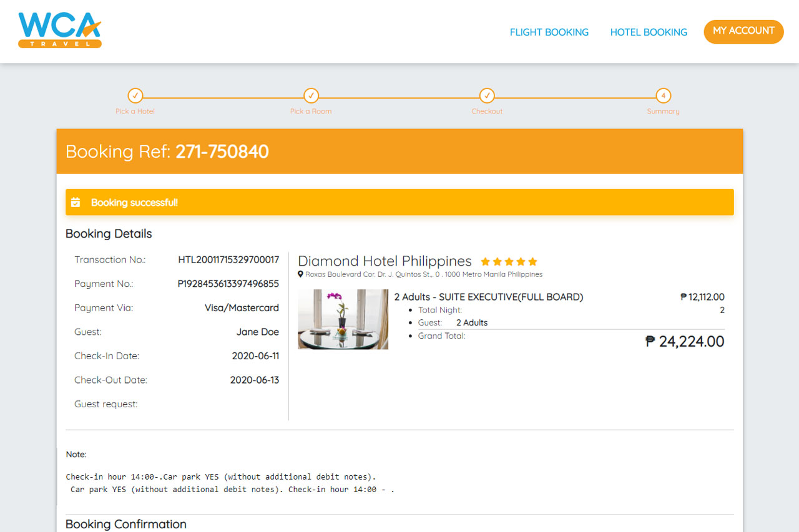This screenshot has height=532, width=799.
Task: Click the 'Summary' step label
Action: pos(663,112)
